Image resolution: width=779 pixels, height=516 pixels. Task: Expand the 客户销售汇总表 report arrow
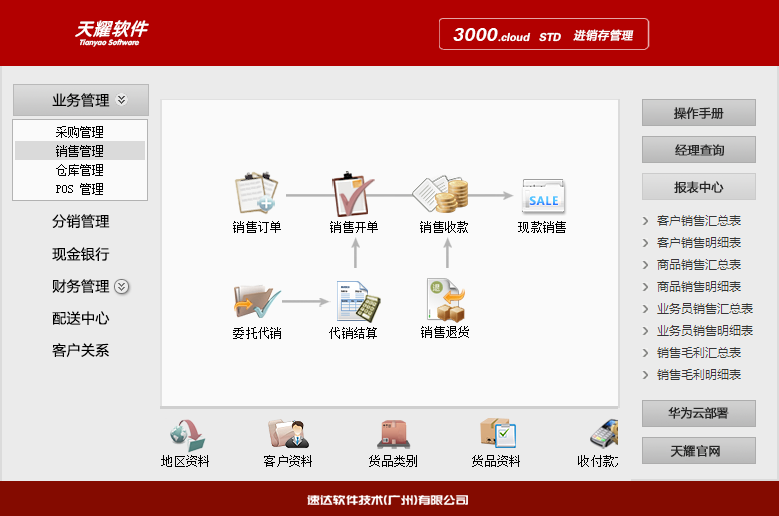[646, 221]
